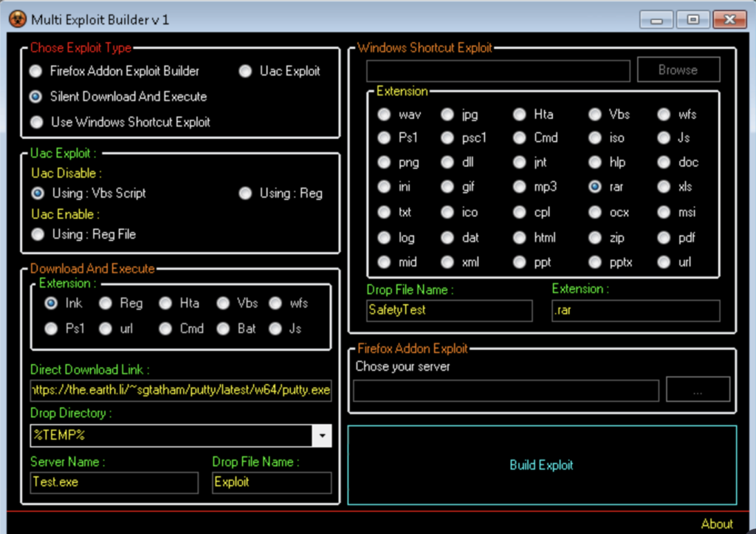Image resolution: width=756 pixels, height=534 pixels.
Task: Click the app icon in title bar
Action: click(18, 19)
